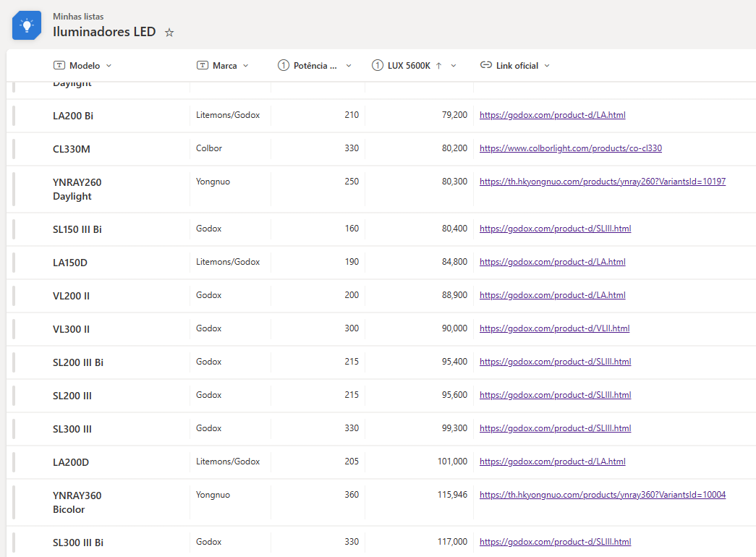Select the VL200 II model cell
This screenshot has height=557, width=756.
pos(71,296)
